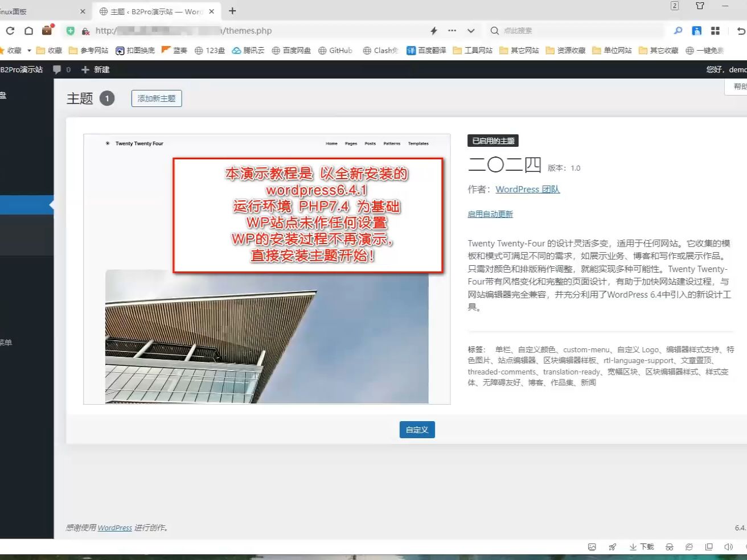Screen dimensions: 747x560
Task: Open the 参考网站 bookmark folder
Action: (88, 50)
